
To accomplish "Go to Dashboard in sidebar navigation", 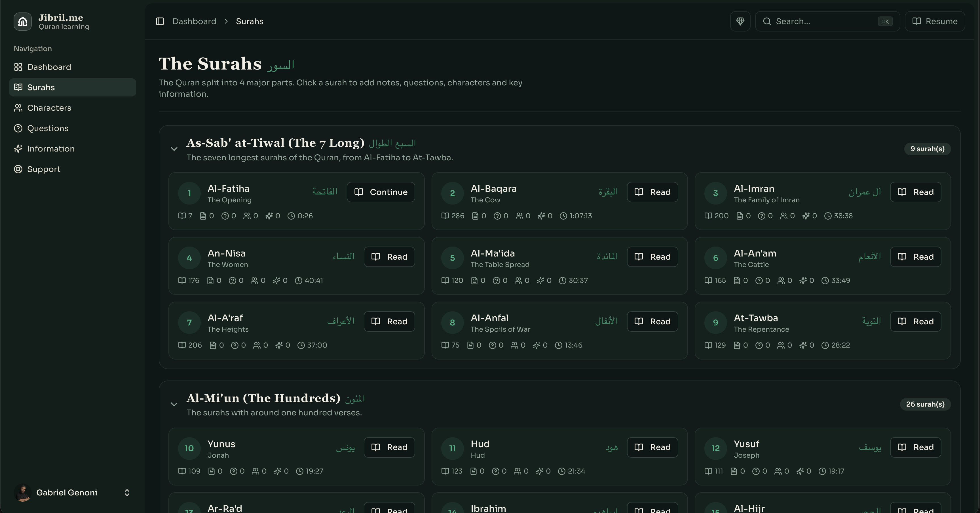I will (72, 67).
